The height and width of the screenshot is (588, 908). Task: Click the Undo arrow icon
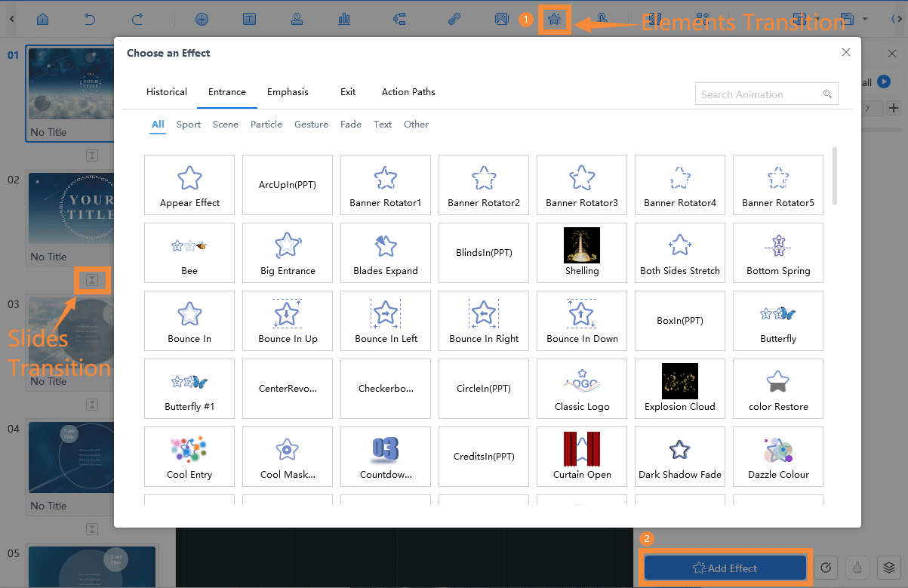tap(90, 19)
